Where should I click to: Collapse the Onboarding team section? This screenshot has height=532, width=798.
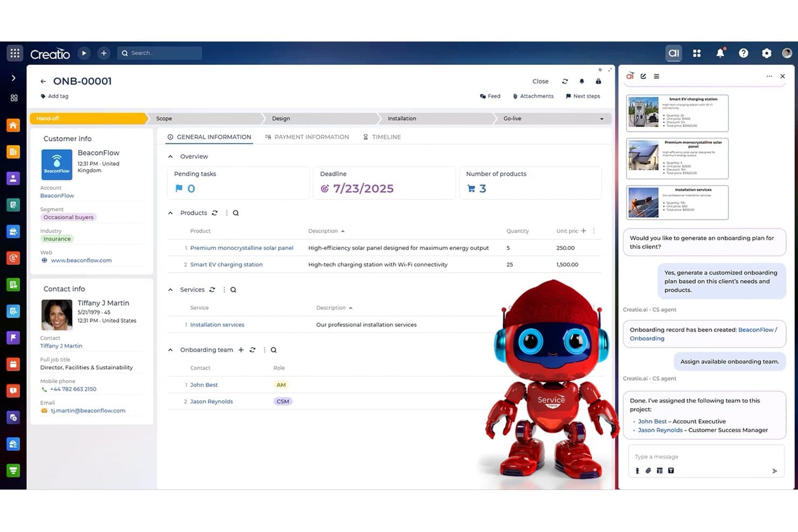[170, 350]
